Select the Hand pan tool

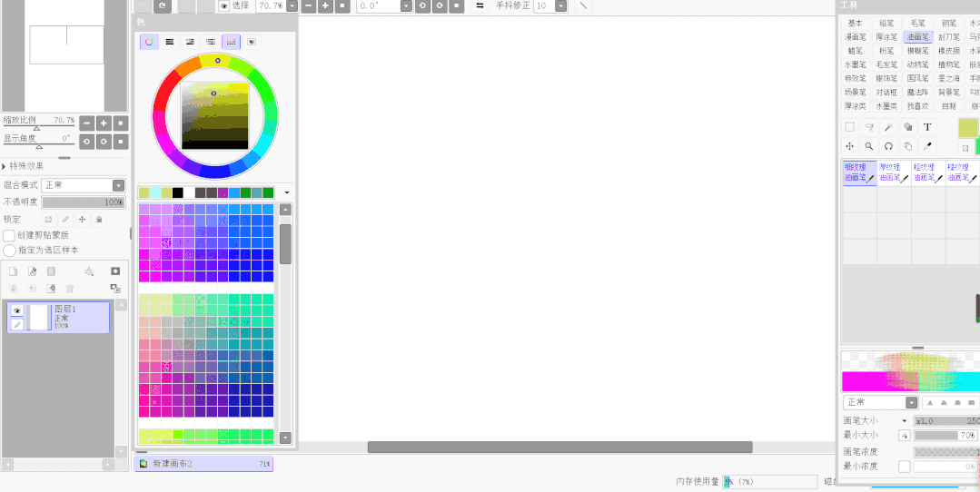[x=907, y=147]
